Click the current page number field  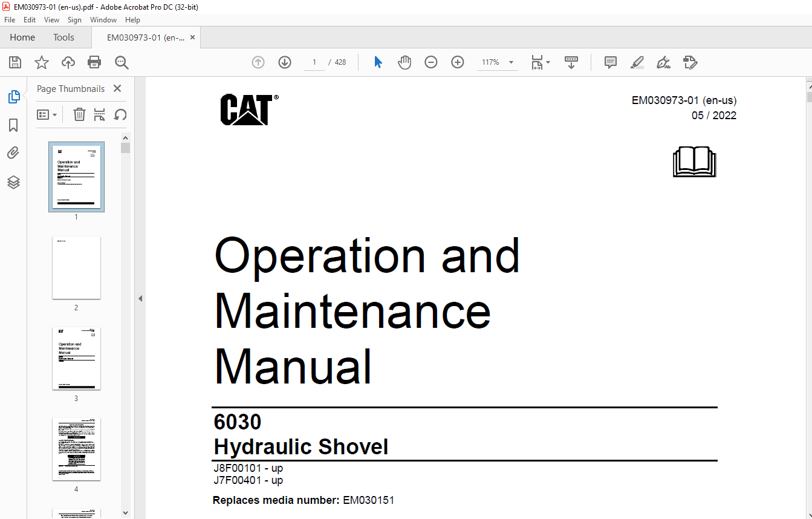pos(314,62)
